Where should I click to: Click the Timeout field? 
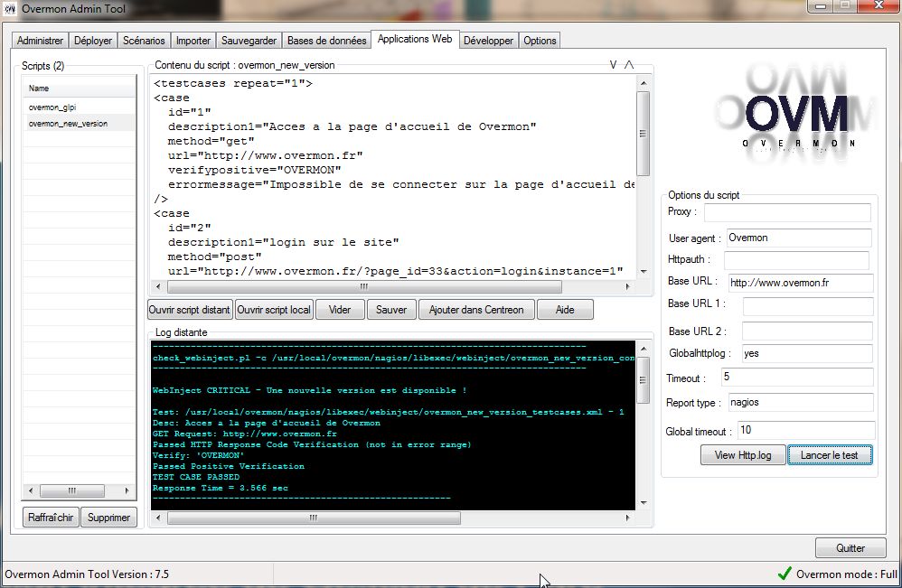tap(797, 377)
